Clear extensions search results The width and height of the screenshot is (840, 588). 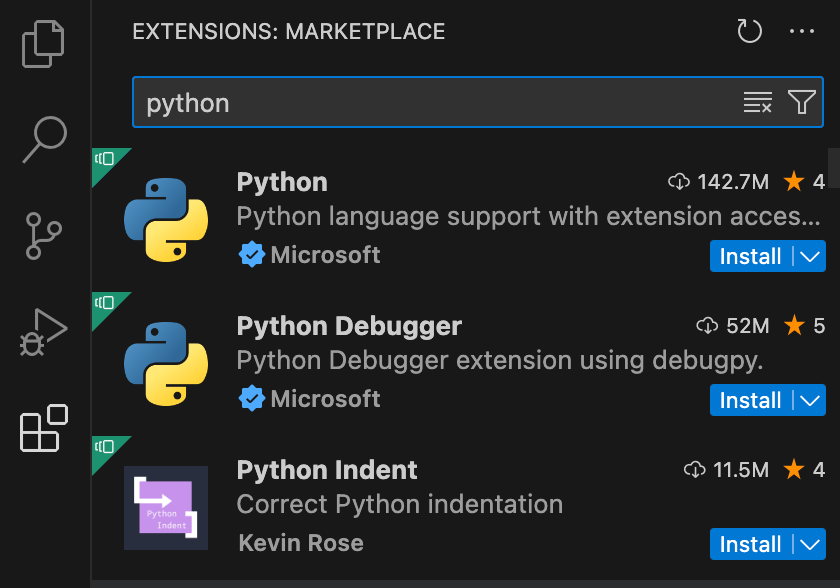(758, 102)
